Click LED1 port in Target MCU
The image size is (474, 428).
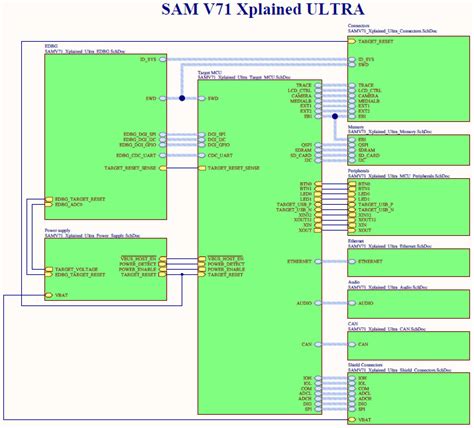[x=318, y=199]
